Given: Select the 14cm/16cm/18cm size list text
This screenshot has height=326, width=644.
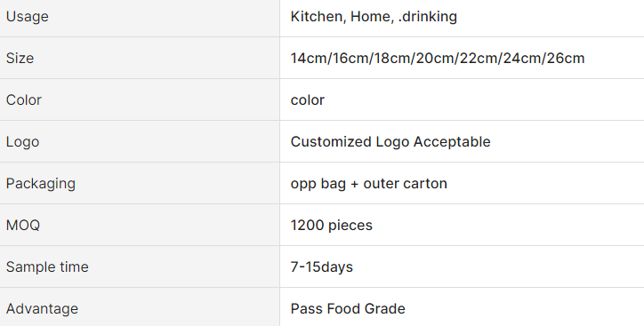Looking at the screenshot, I should pos(438,59).
